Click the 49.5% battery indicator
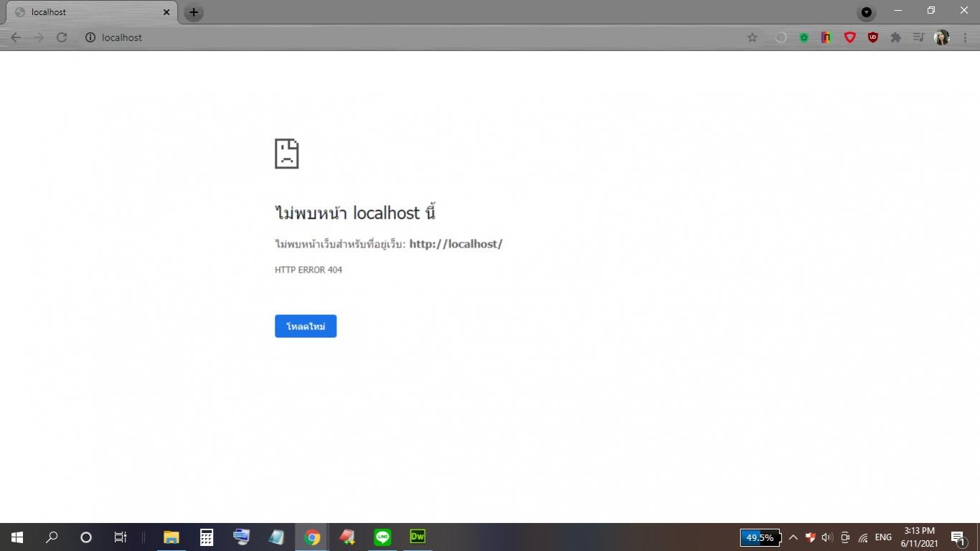This screenshot has width=980, height=551. coord(760,537)
